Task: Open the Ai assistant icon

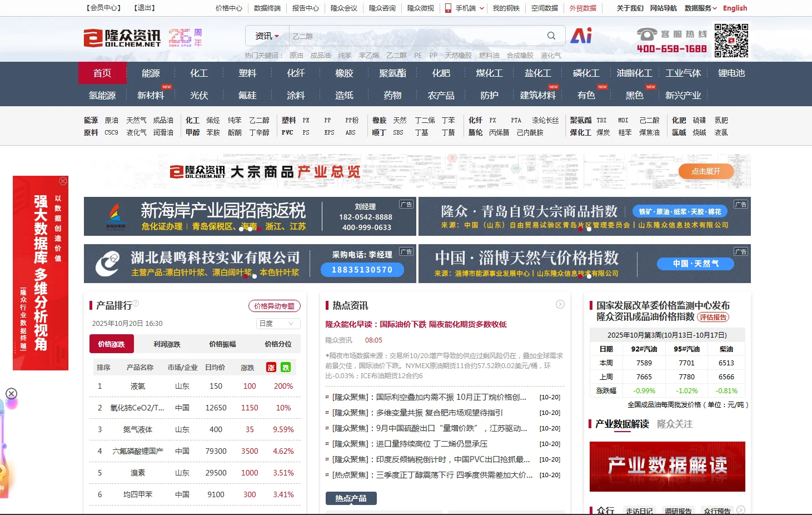Action: point(581,36)
